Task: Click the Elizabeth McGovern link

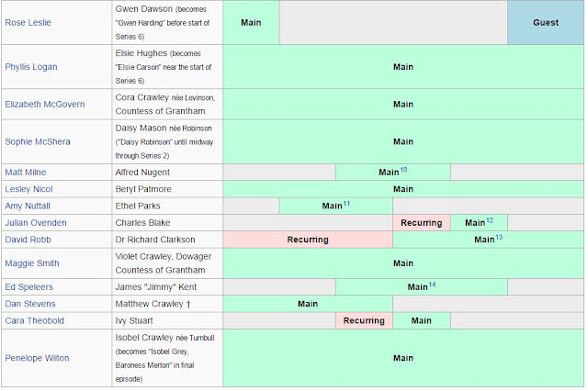Action: pos(45,104)
